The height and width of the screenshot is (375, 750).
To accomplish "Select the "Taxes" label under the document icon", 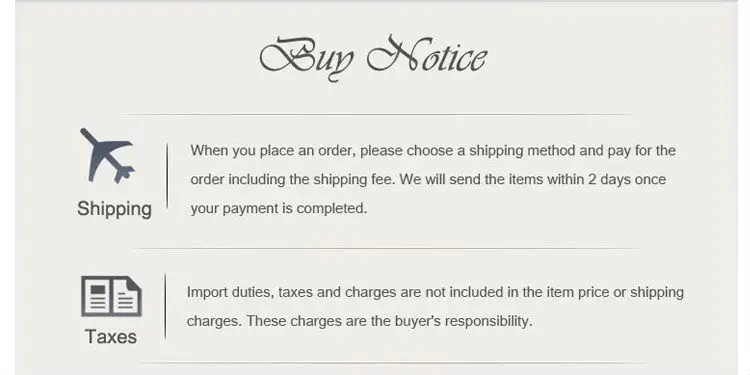I will 111,337.
